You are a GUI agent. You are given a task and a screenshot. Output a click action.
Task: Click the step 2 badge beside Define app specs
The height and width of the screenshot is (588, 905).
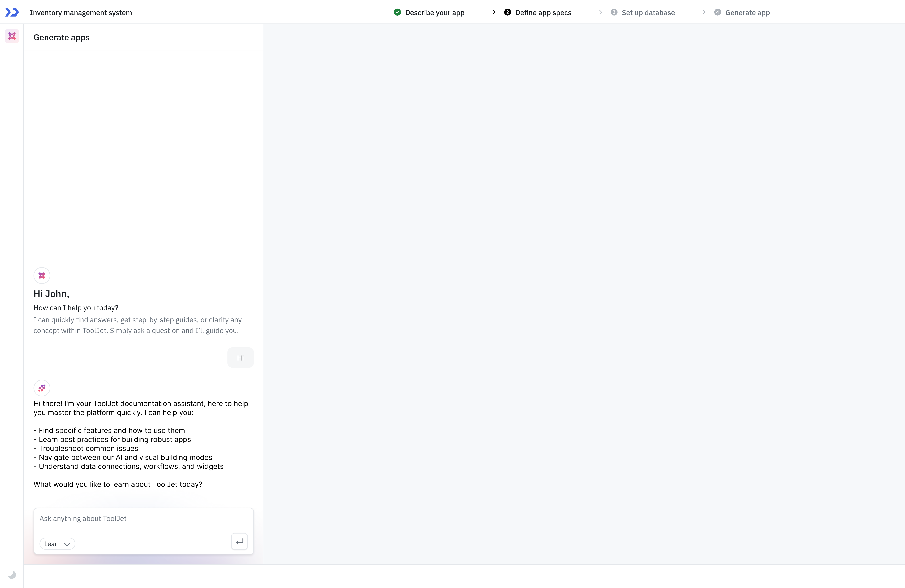(508, 12)
